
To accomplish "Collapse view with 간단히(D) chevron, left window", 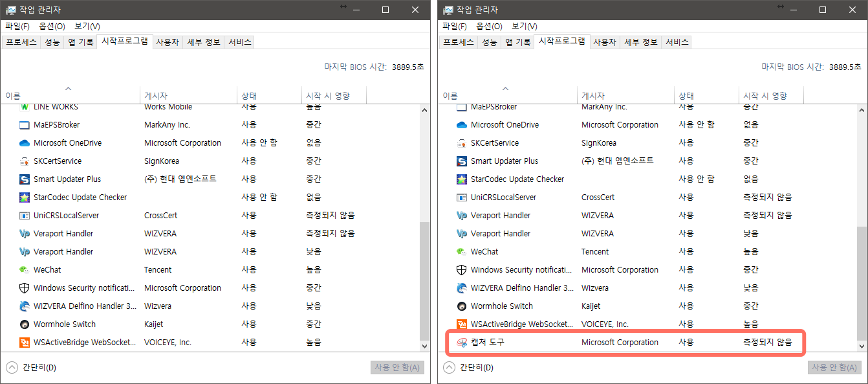I will (12, 368).
